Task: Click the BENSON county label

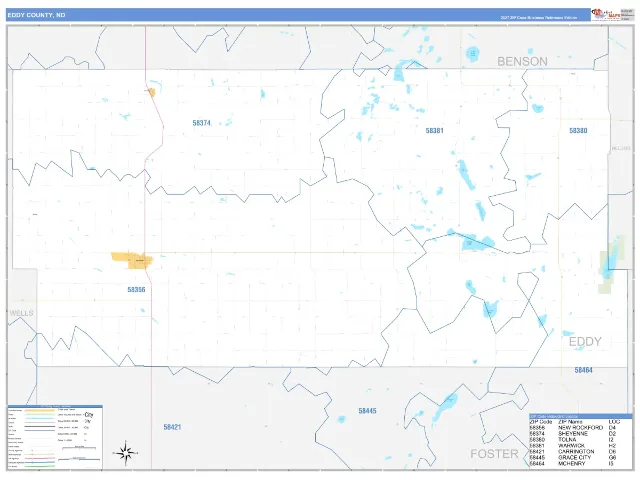Action: coord(522,62)
